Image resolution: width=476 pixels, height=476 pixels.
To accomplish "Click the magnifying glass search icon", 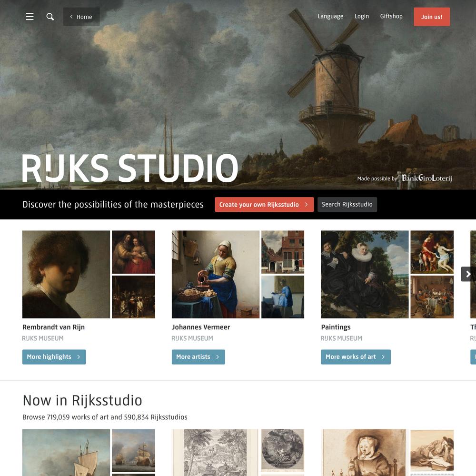I will click(x=50, y=17).
